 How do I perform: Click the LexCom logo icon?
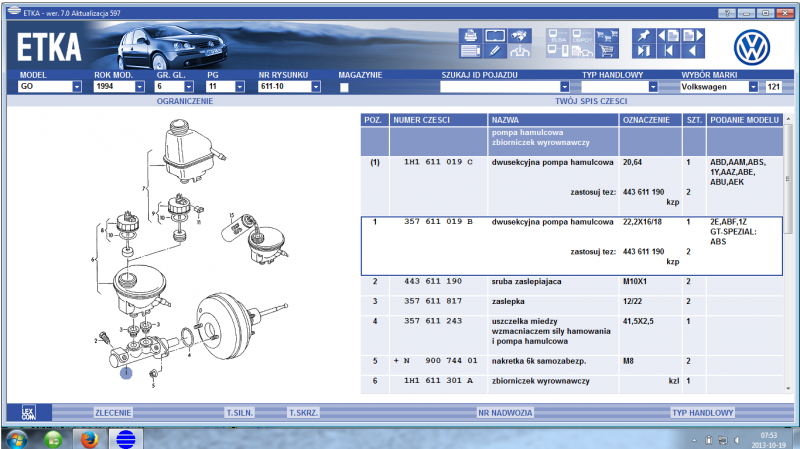29,412
